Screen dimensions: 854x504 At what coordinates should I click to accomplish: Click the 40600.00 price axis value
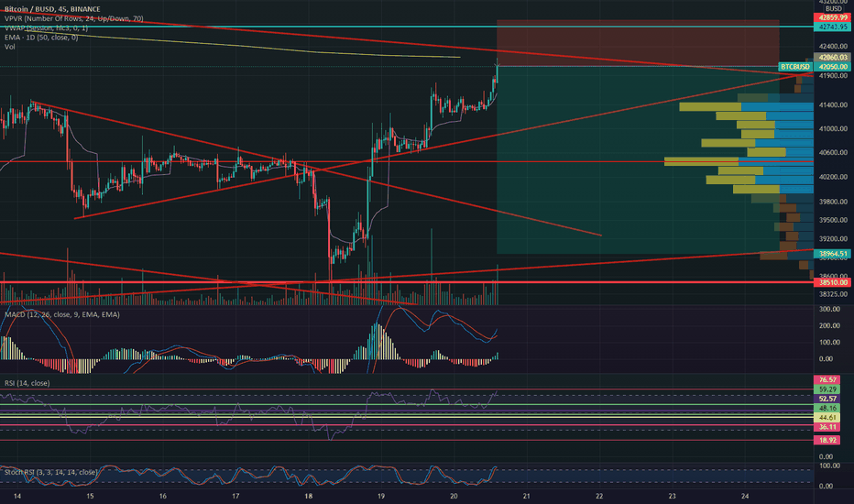point(833,152)
